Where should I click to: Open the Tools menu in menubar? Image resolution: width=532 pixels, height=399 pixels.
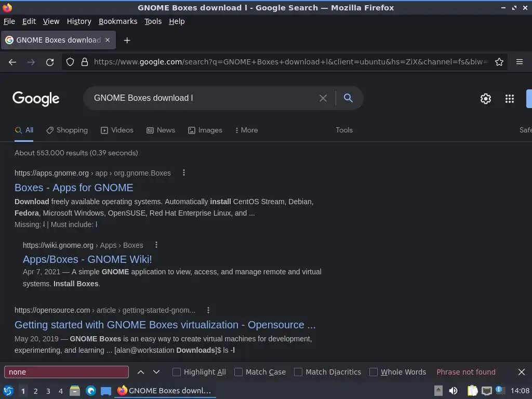pyautogui.click(x=153, y=21)
